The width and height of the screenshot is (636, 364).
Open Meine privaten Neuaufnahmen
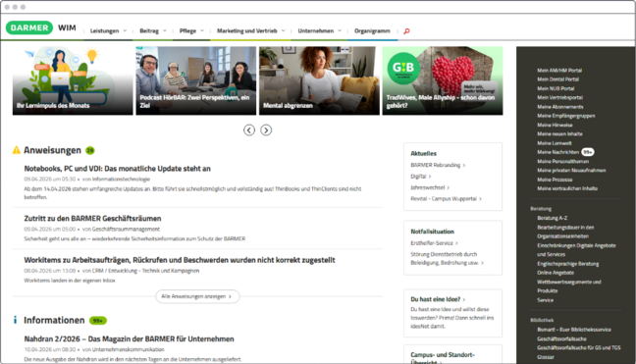tap(571, 171)
